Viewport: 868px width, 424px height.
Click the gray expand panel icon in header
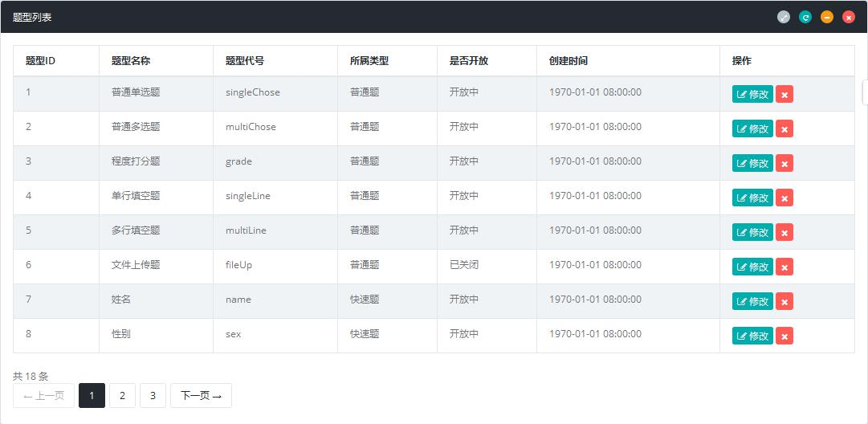(784, 17)
